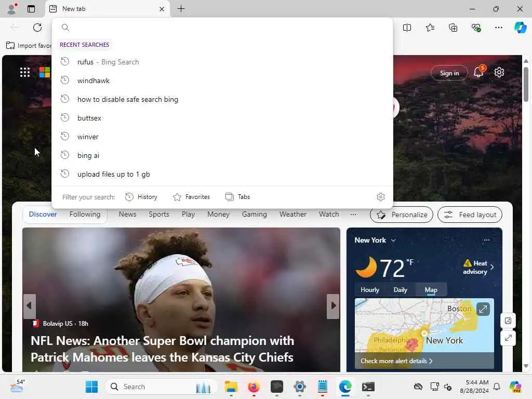
Task: Filter search by Favorites
Action: coord(191,197)
